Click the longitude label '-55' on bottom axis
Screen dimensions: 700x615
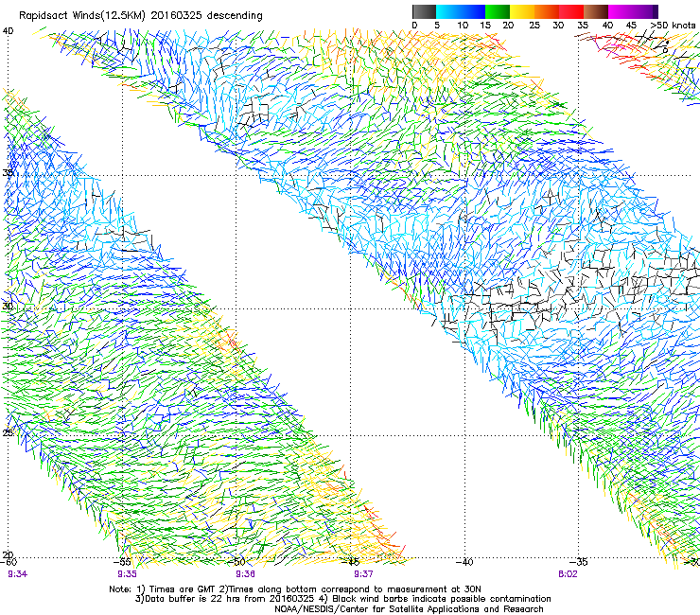pyautogui.click(x=123, y=562)
